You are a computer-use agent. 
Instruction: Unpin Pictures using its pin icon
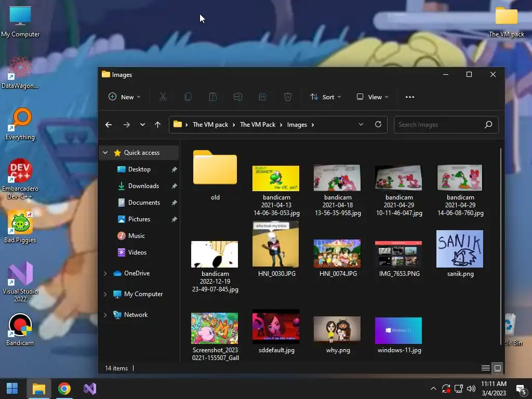[174, 219]
